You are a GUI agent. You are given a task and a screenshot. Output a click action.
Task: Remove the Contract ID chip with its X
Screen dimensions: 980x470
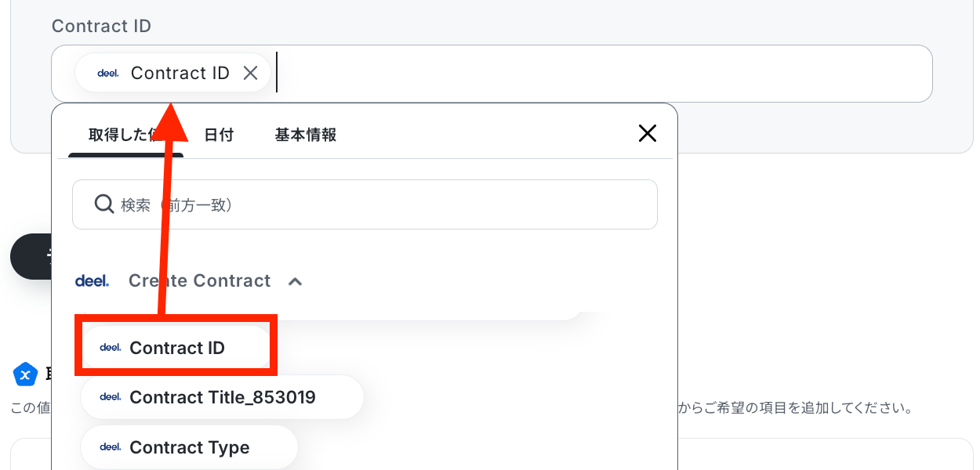pyautogui.click(x=250, y=73)
